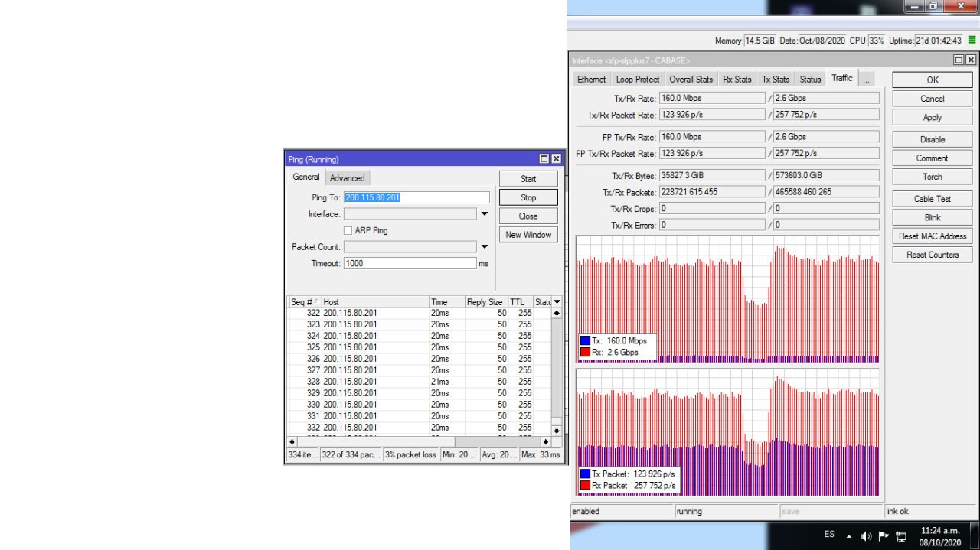Click the network tray icon
This screenshot has height=550, width=980.
[901, 535]
